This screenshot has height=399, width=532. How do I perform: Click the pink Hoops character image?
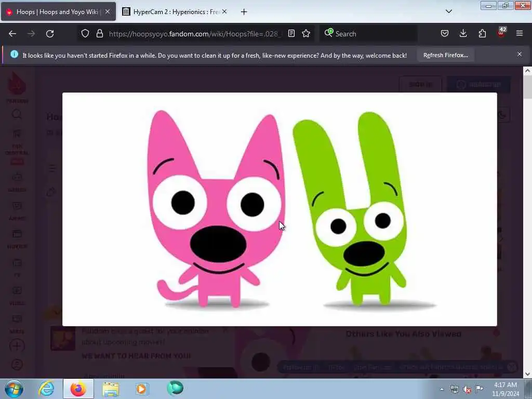[x=216, y=209]
